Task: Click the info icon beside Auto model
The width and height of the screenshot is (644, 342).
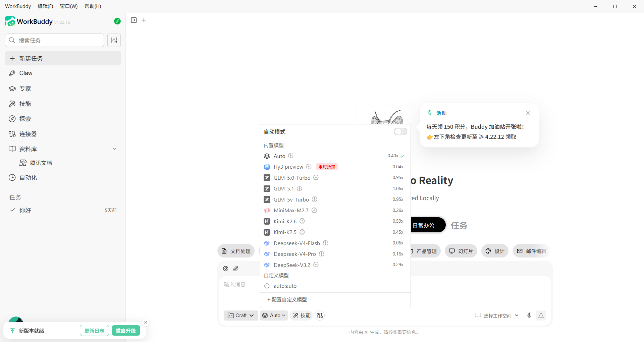Action: point(291,156)
